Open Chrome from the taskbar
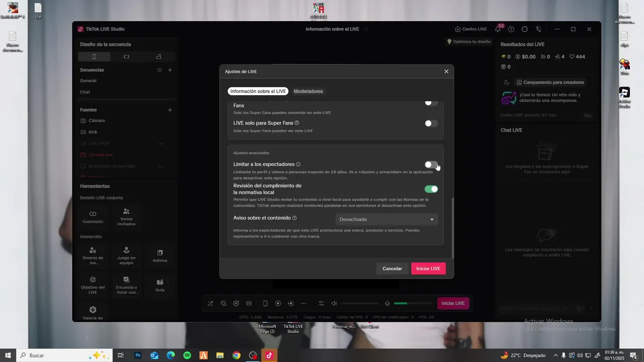Viewport: 644px width, 362px height. (x=236, y=355)
